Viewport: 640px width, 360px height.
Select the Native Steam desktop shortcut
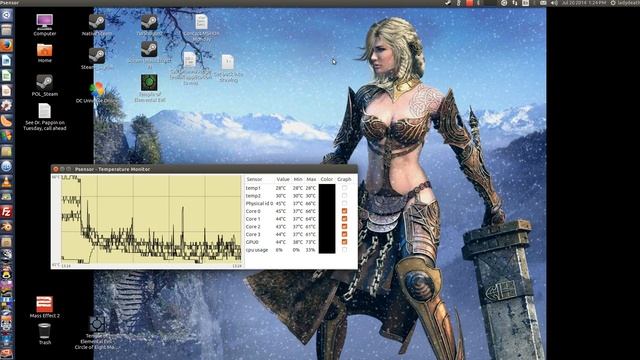coord(97,24)
